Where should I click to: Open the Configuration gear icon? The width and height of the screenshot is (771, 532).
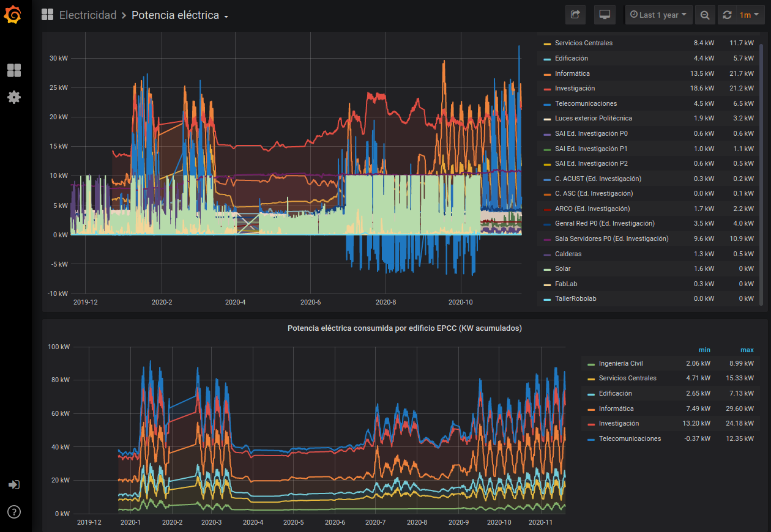(x=14, y=97)
